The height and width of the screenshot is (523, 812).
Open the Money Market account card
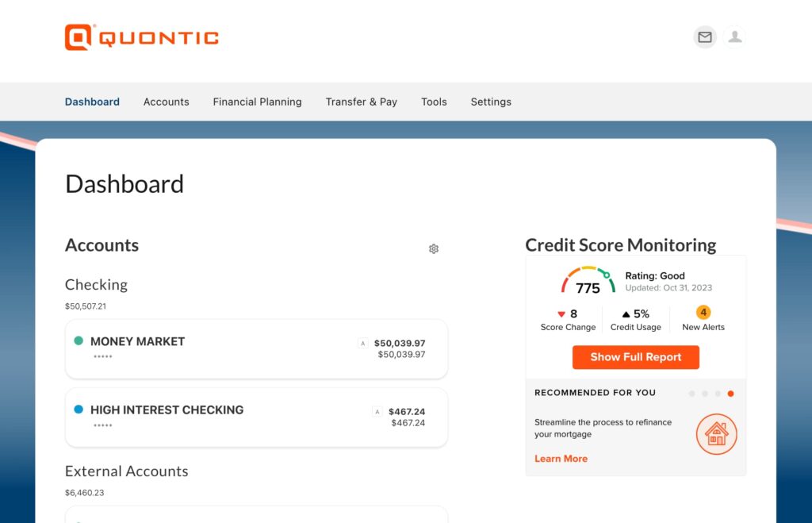256,349
